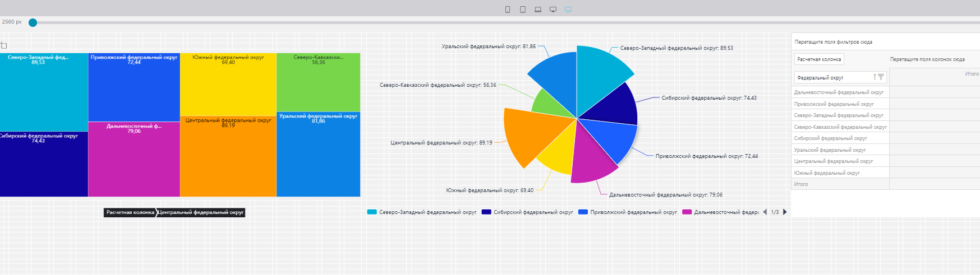Toggle Приволжский федеральный округ legend item
This screenshot has height=275, width=980.
tap(628, 212)
